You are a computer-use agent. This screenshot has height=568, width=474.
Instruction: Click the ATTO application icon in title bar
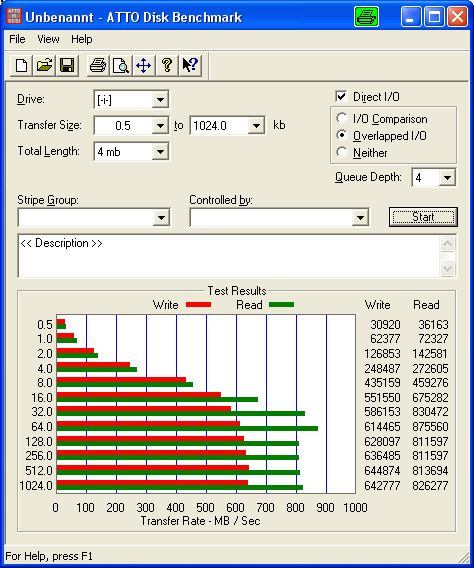14,17
